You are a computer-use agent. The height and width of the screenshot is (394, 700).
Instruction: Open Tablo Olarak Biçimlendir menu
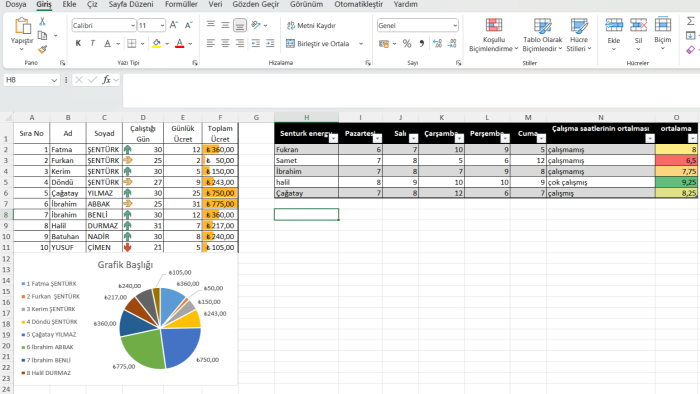pyautogui.click(x=542, y=35)
